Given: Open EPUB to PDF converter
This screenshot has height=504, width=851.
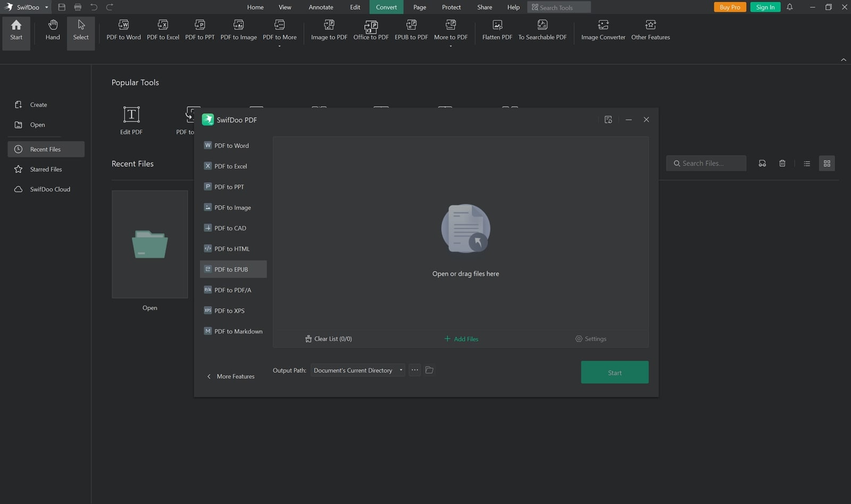Looking at the screenshot, I should tap(411, 31).
